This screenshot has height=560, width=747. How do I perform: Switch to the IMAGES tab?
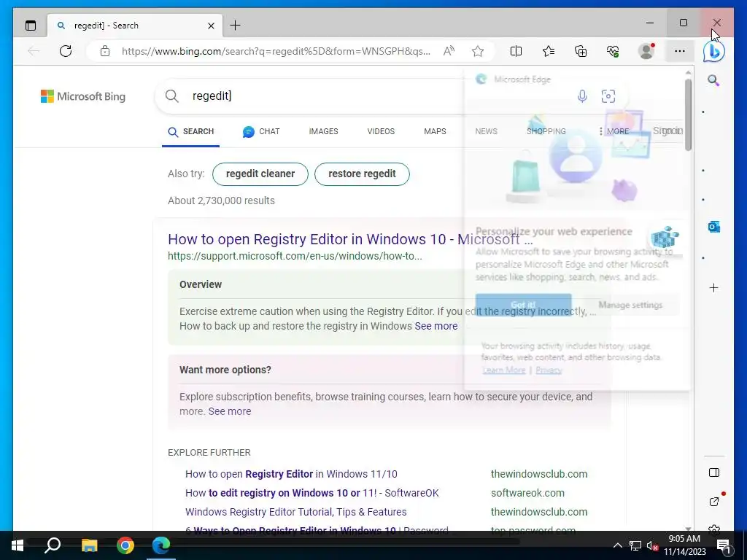click(323, 131)
